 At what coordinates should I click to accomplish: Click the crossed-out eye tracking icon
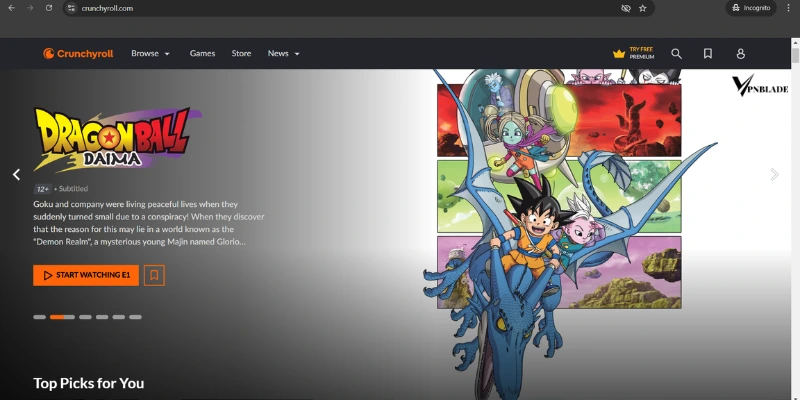626,8
